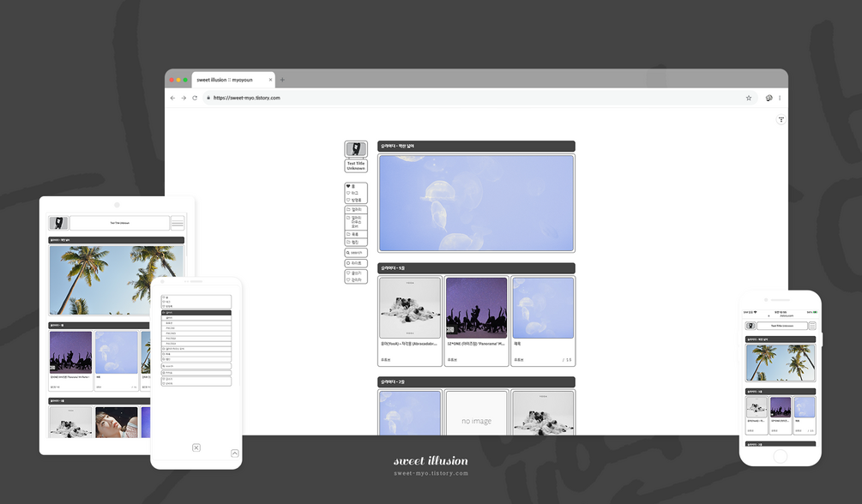Open the purple silhouette card on tablet
Screen dimensions: 862x504
tap(71, 361)
